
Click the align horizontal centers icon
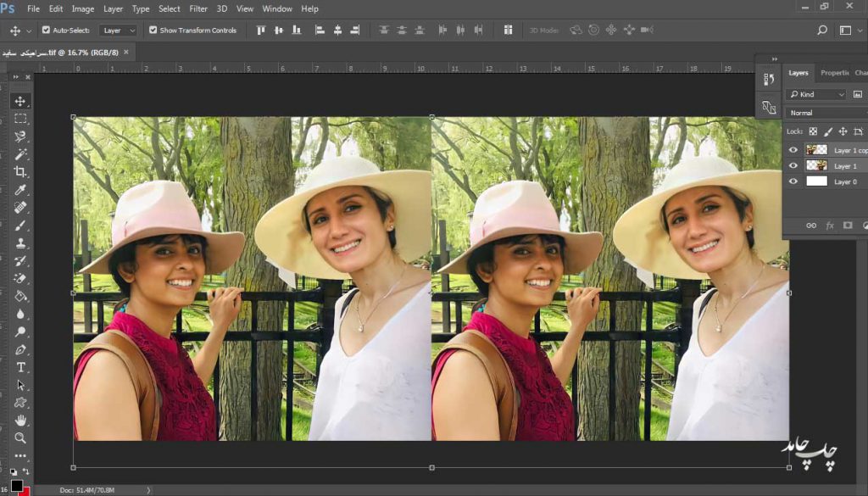(337, 31)
